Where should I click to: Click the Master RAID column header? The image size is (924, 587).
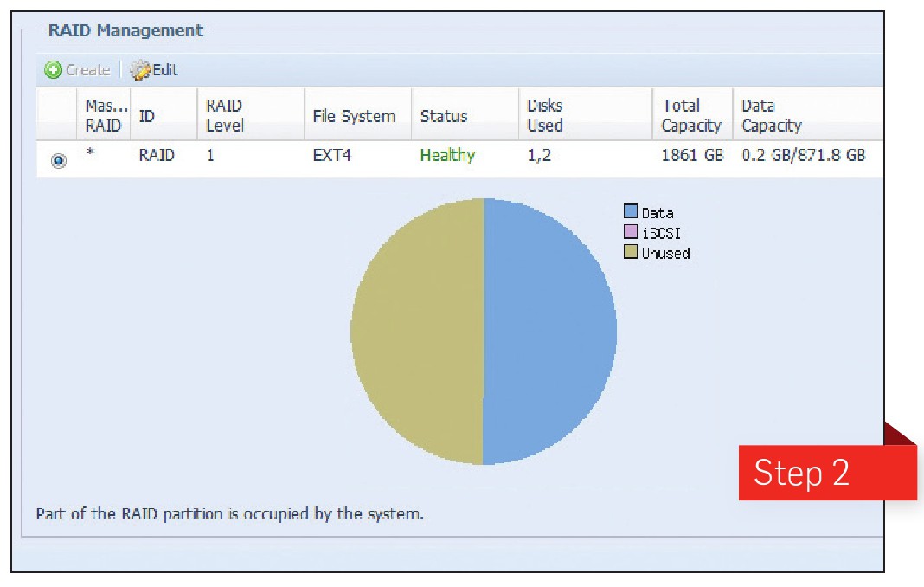103,115
